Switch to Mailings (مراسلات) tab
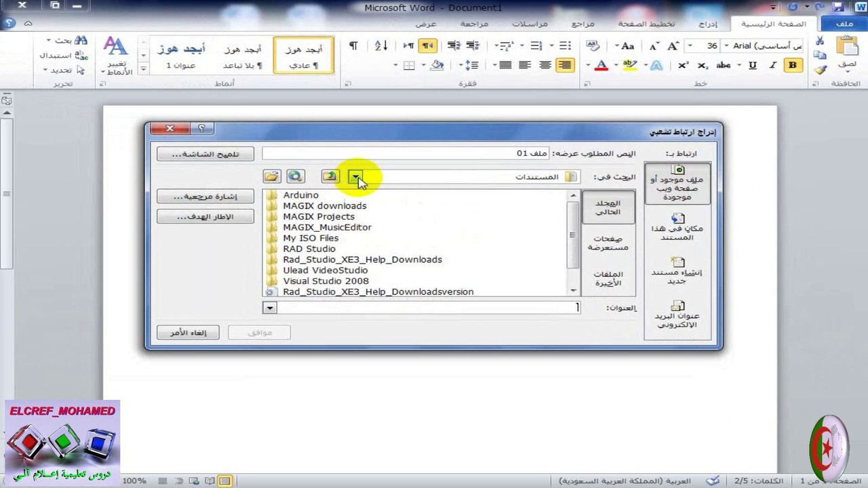 530,24
